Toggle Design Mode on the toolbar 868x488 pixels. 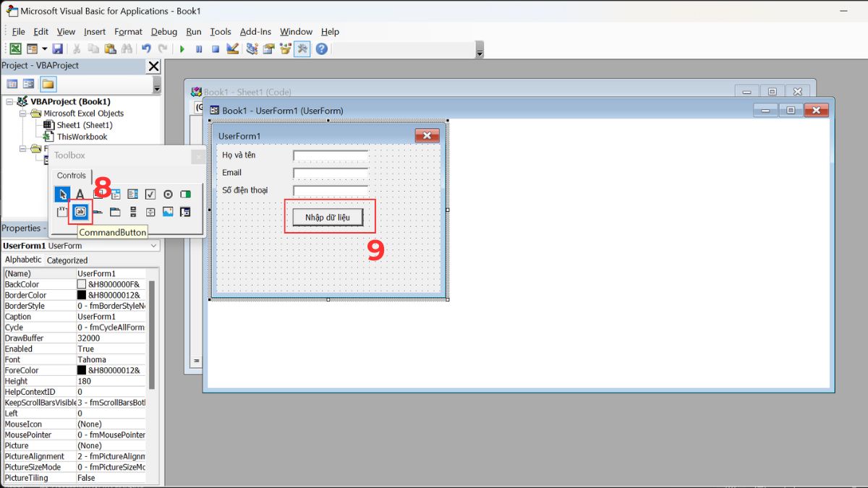232,48
